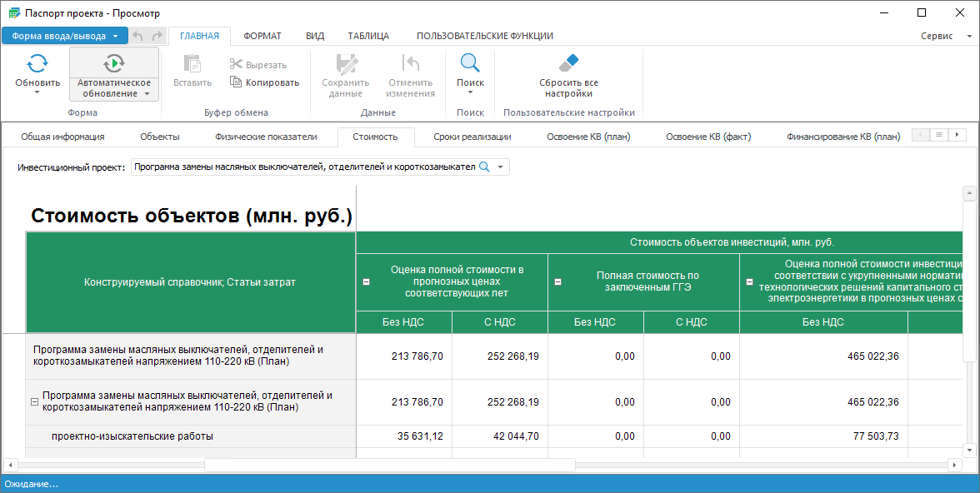Image resolution: width=980 pixels, height=493 pixels.
Task: Click first С НДС column header
Action: (499, 321)
